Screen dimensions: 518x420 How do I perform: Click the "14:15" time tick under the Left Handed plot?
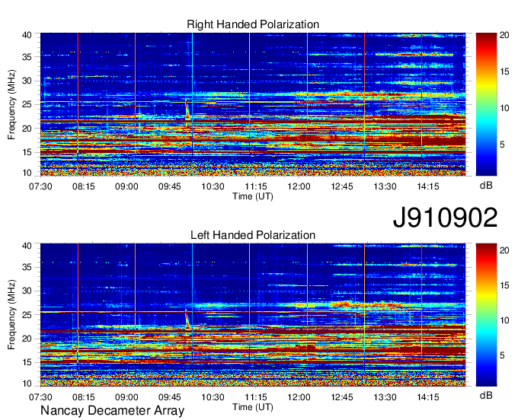point(428,397)
